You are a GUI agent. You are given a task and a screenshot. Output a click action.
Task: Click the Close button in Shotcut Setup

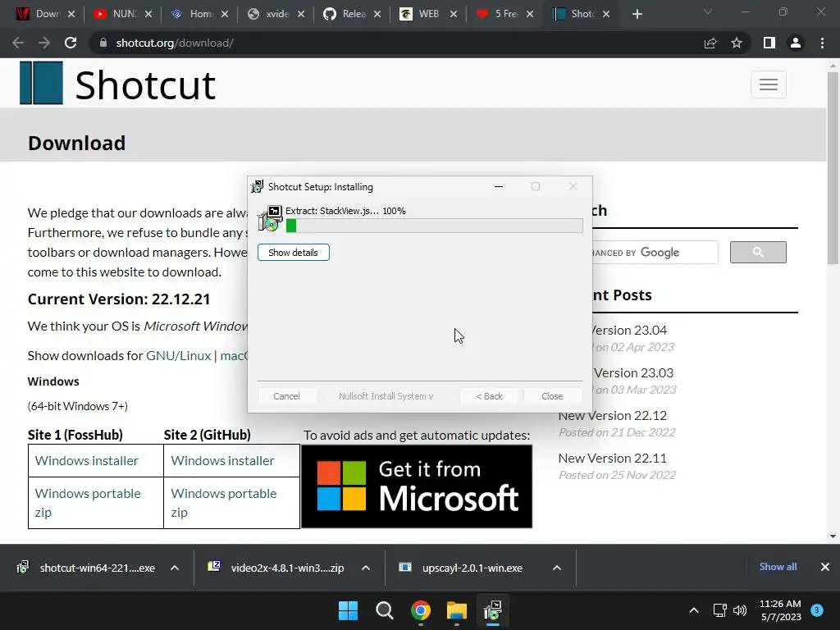tap(552, 396)
